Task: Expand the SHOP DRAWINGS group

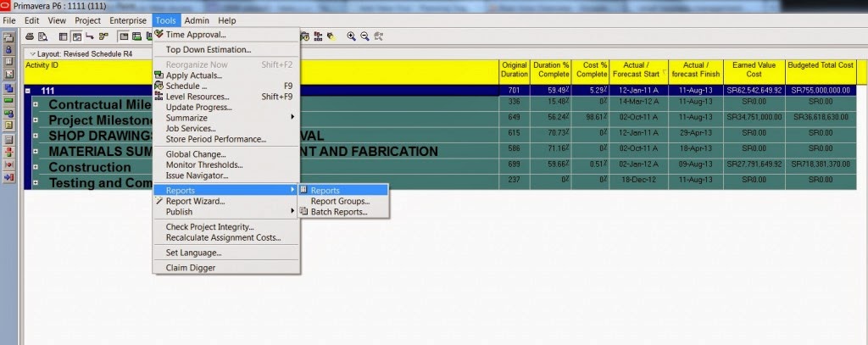Action: [x=36, y=136]
